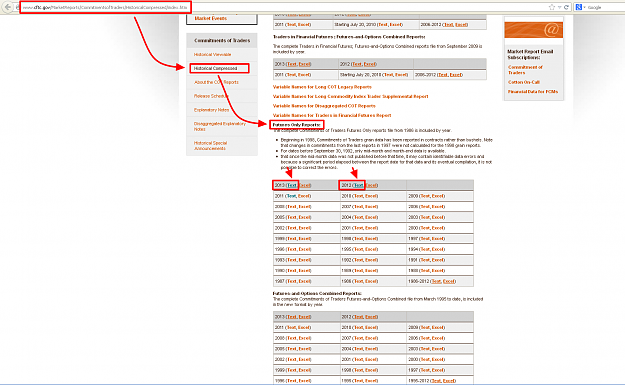The width and height of the screenshot is (625, 385).
Task: Download 2008 Excel under Futures Only Reports
Action: coord(305,207)
